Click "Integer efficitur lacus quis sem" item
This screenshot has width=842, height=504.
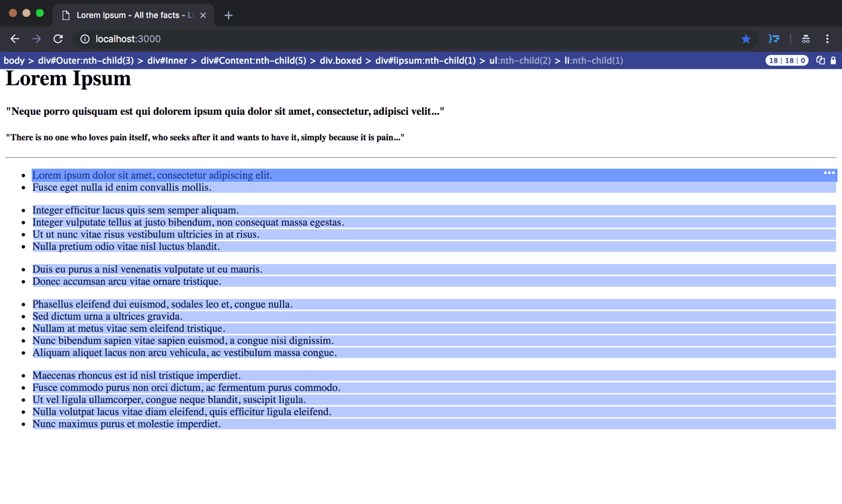point(434,210)
